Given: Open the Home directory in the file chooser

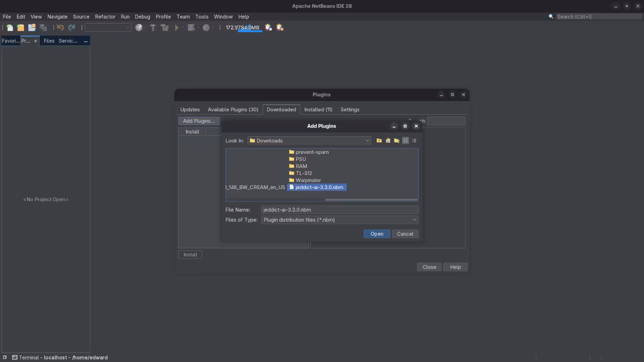Looking at the screenshot, I should [388, 140].
